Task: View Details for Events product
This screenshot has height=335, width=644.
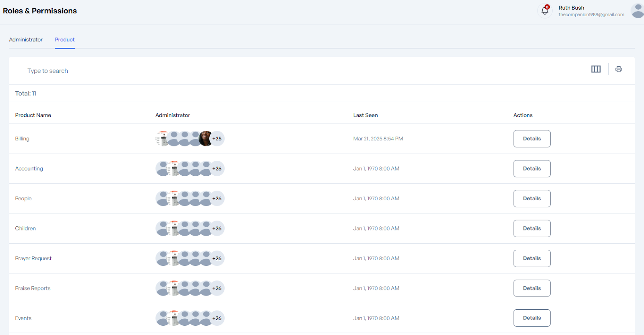Action: [532, 318]
